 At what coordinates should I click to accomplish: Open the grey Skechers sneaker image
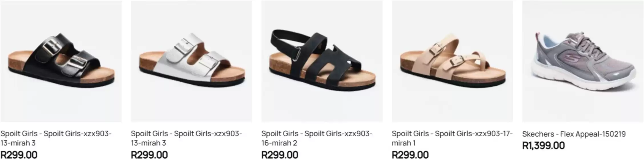(x=583, y=61)
